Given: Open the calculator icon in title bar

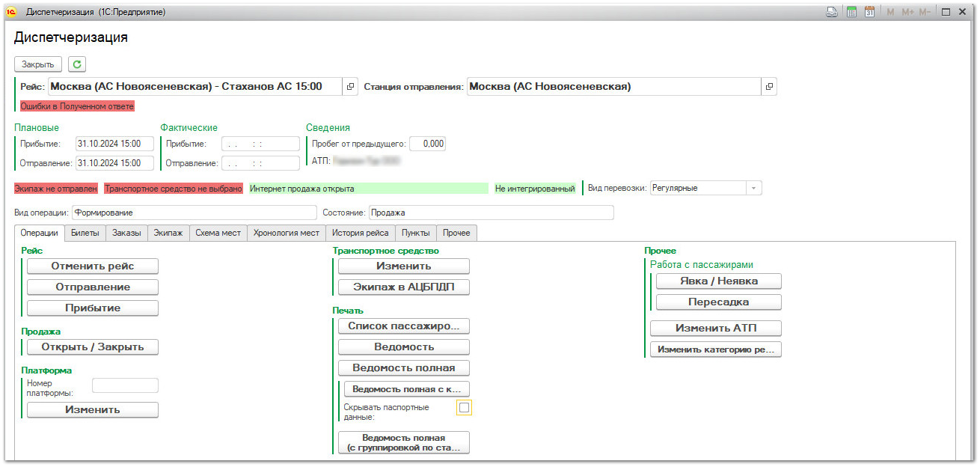Looking at the screenshot, I should pyautogui.click(x=851, y=12).
